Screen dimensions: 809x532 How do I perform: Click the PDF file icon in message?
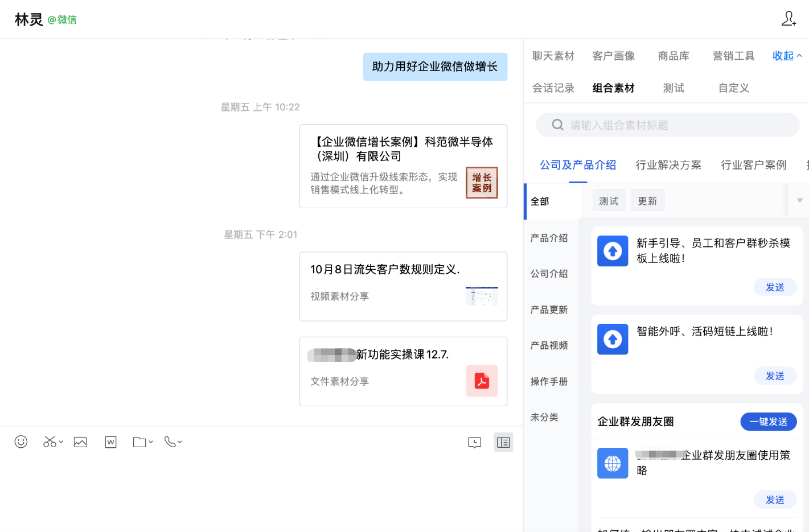point(482,381)
